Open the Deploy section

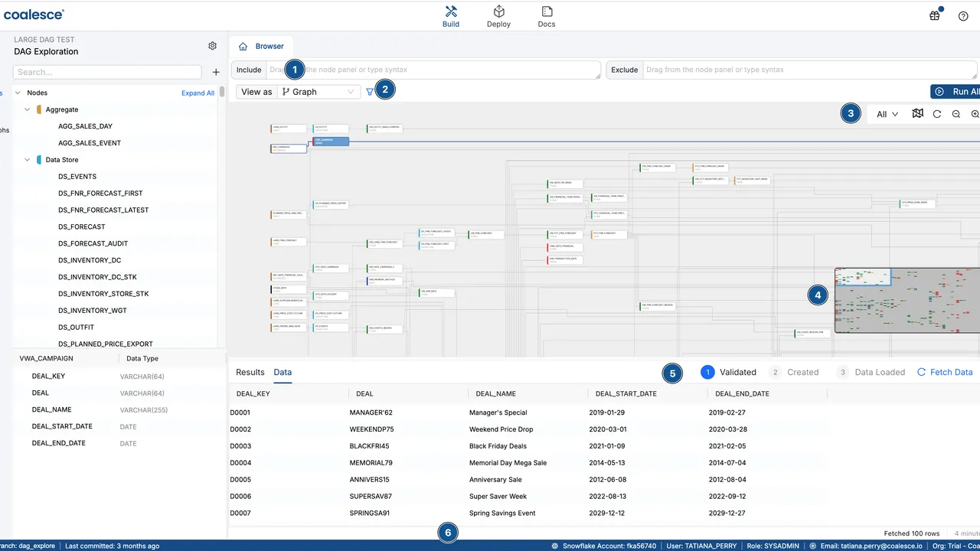(x=498, y=16)
